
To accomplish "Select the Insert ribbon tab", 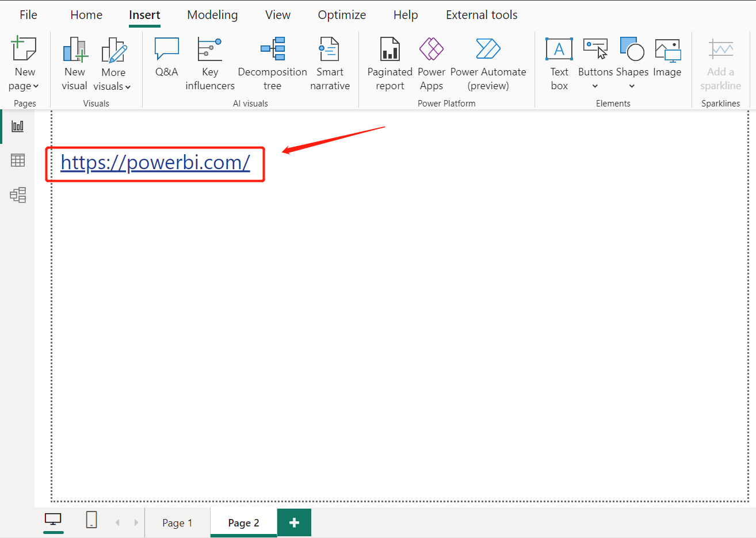I will [x=144, y=15].
